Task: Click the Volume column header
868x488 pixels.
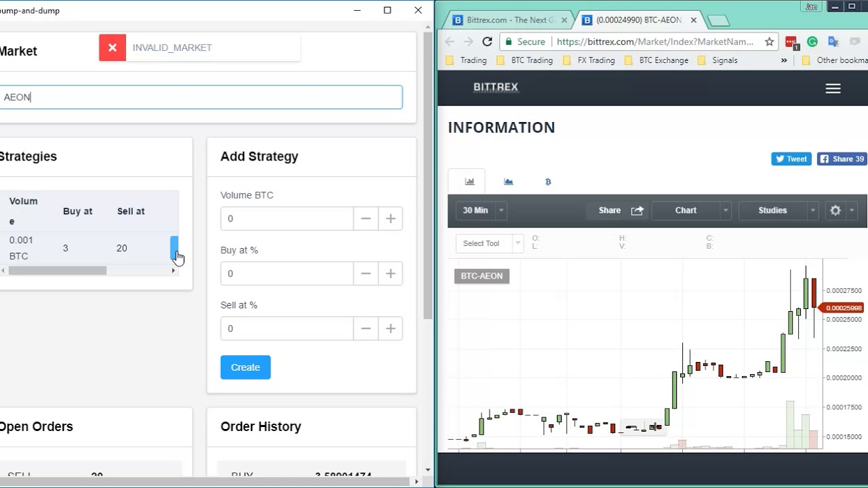Action: click(24, 211)
